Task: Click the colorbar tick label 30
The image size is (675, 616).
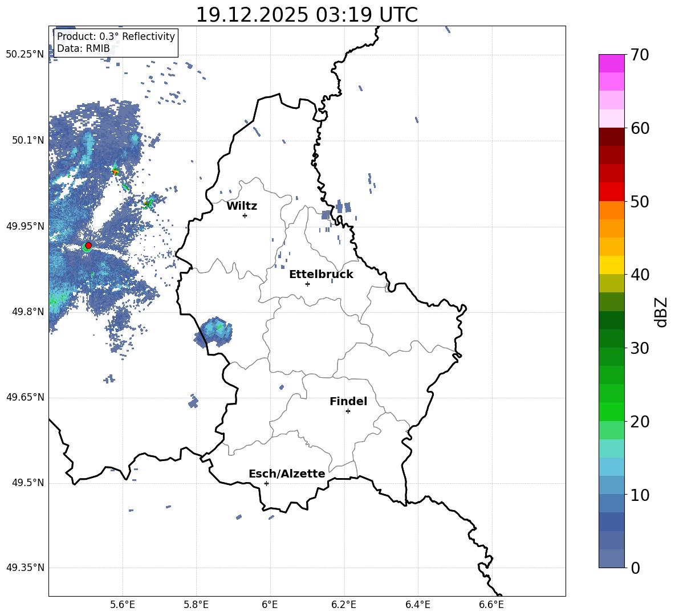Action: (x=640, y=348)
